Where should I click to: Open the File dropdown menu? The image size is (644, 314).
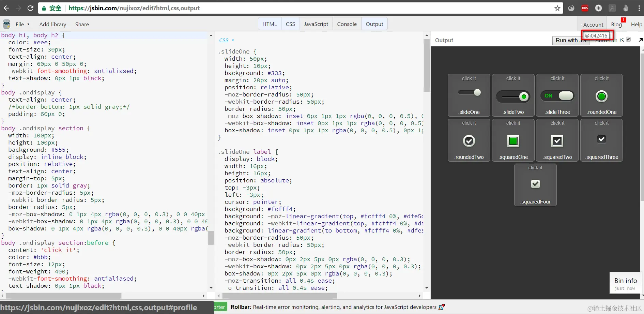[x=22, y=24]
